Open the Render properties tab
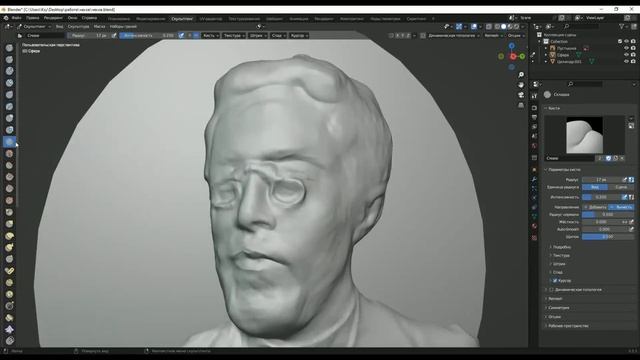Image resolution: width=640 pixels, height=360 pixels. point(534,108)
